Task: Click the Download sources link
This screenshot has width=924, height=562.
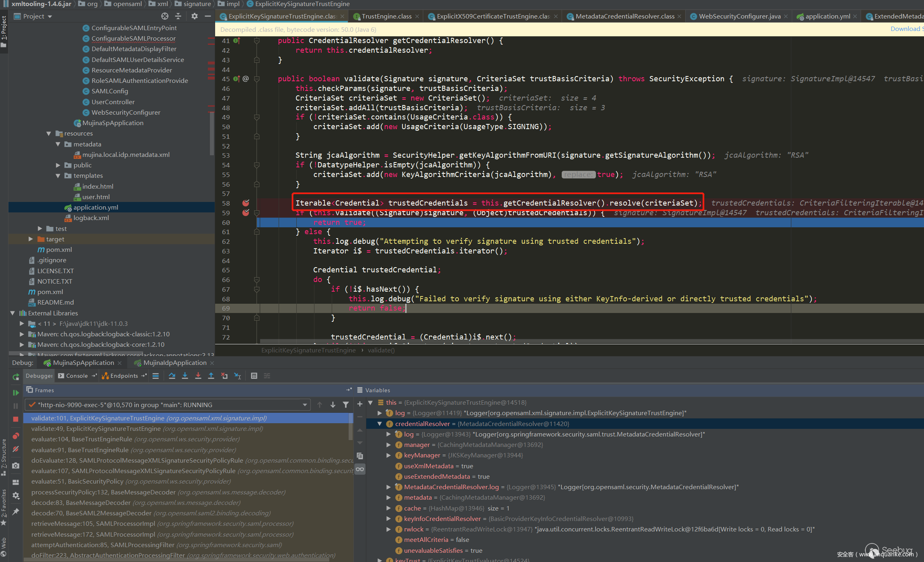Action: pos(906,29)
